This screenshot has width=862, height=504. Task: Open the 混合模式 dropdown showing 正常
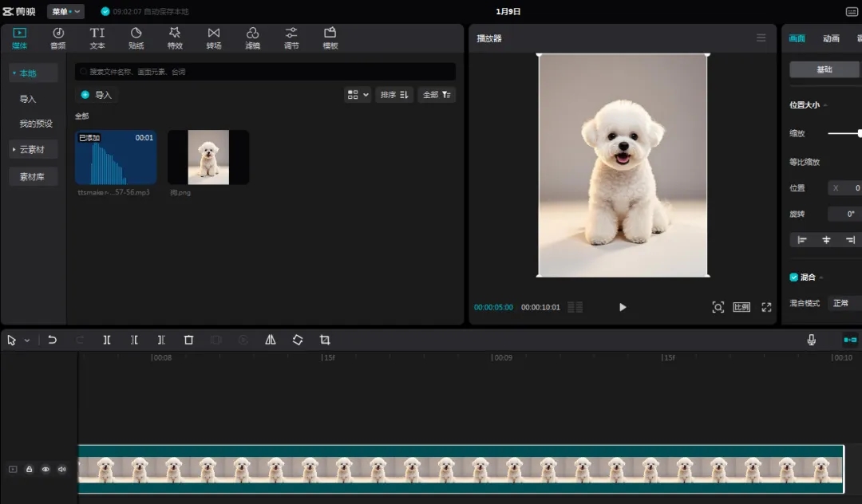pos(844,303)
